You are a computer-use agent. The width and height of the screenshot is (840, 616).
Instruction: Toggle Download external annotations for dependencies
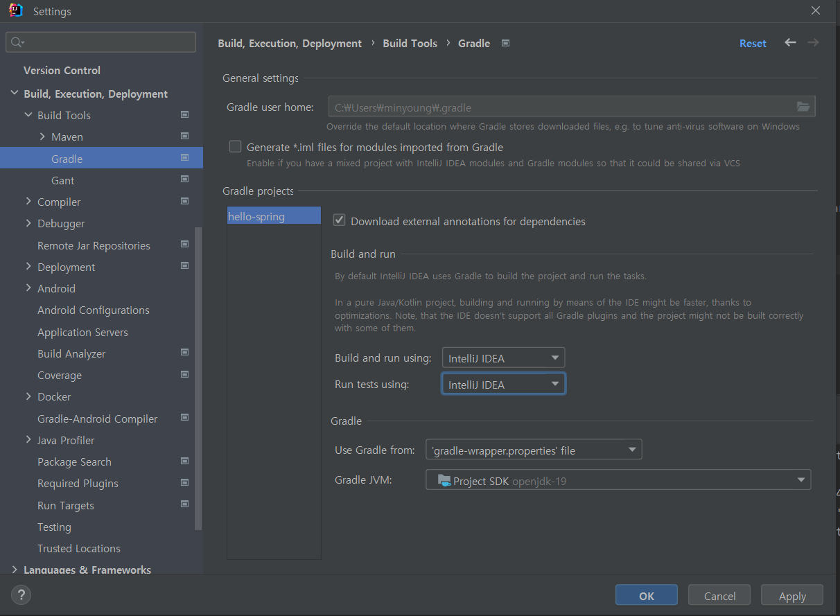pyautogui.click(x=339, y=220)
